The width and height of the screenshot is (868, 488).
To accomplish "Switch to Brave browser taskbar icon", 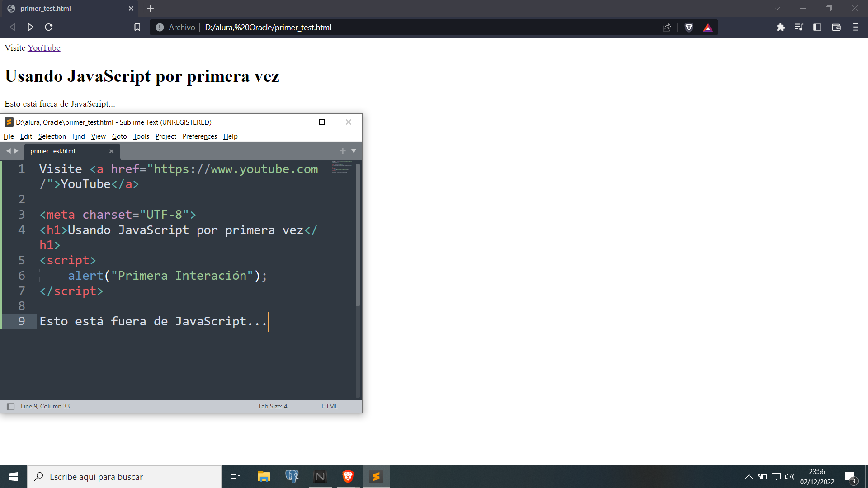I will click(348, 477).
